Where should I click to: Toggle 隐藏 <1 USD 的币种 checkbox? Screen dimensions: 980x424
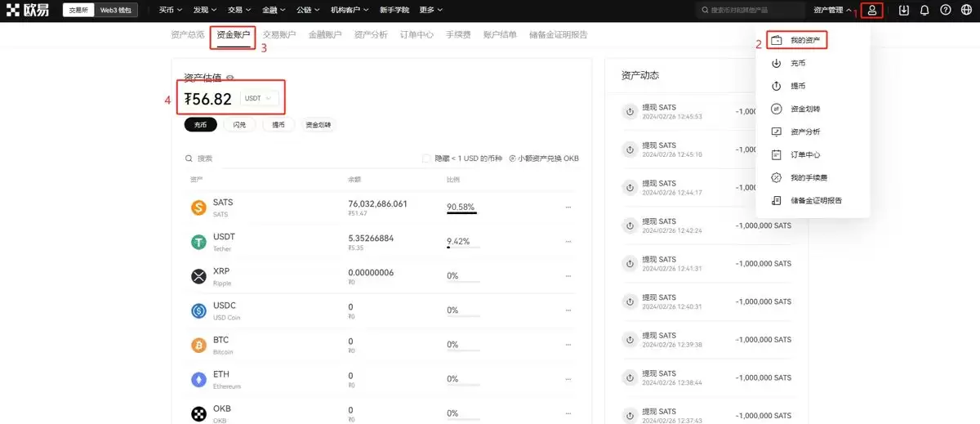(426, 158)
